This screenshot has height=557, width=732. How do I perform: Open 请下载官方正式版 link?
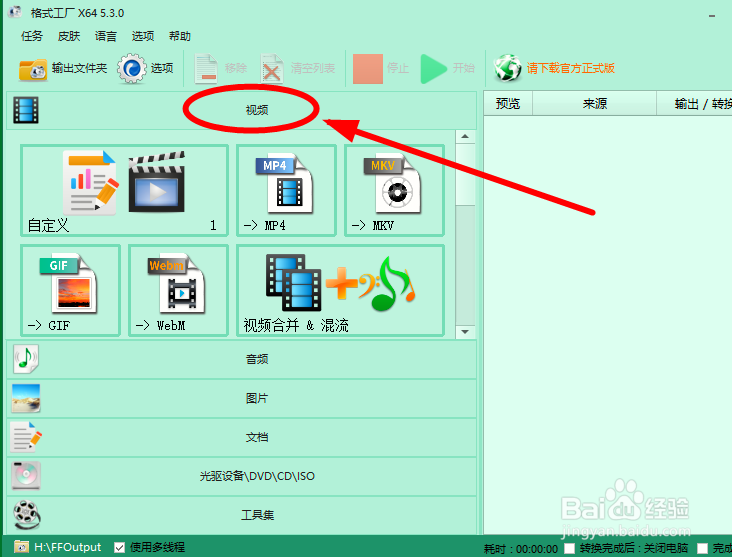570,68
